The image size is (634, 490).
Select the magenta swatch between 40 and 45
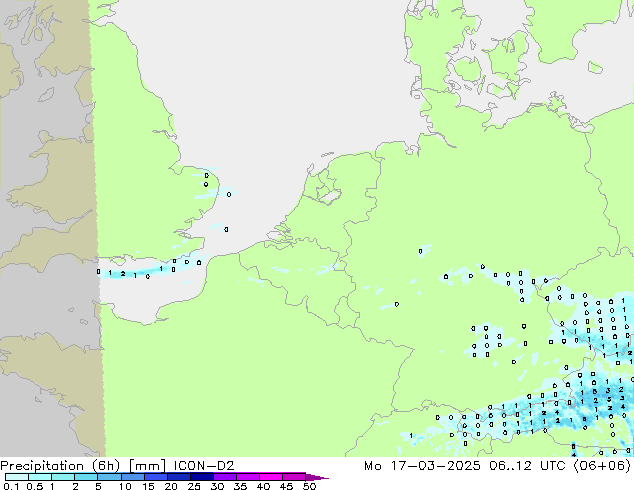tap(271, 477)
